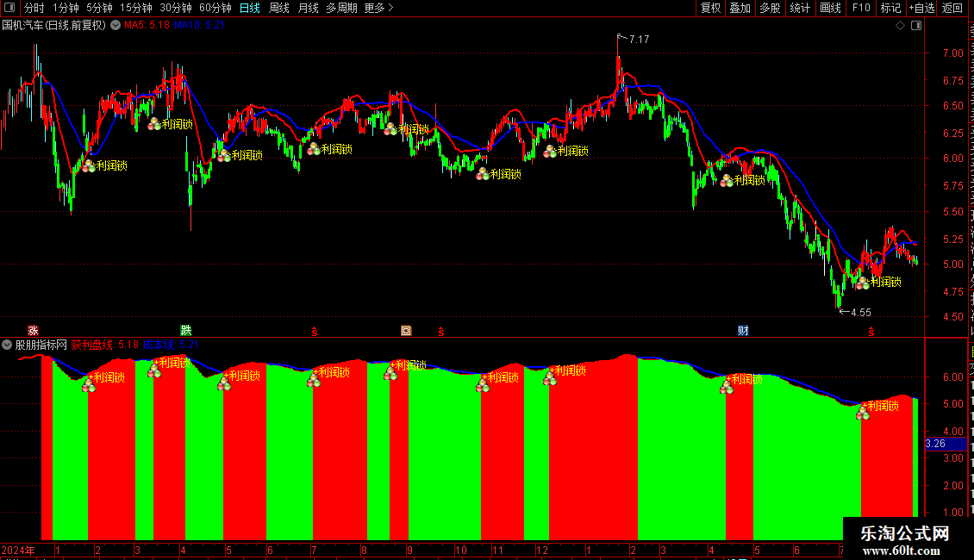The width and height of the screenshot is (974, 560).
Task: Click the 回 event marker icon
Action: pyautogui.click(x=406, y=331)
